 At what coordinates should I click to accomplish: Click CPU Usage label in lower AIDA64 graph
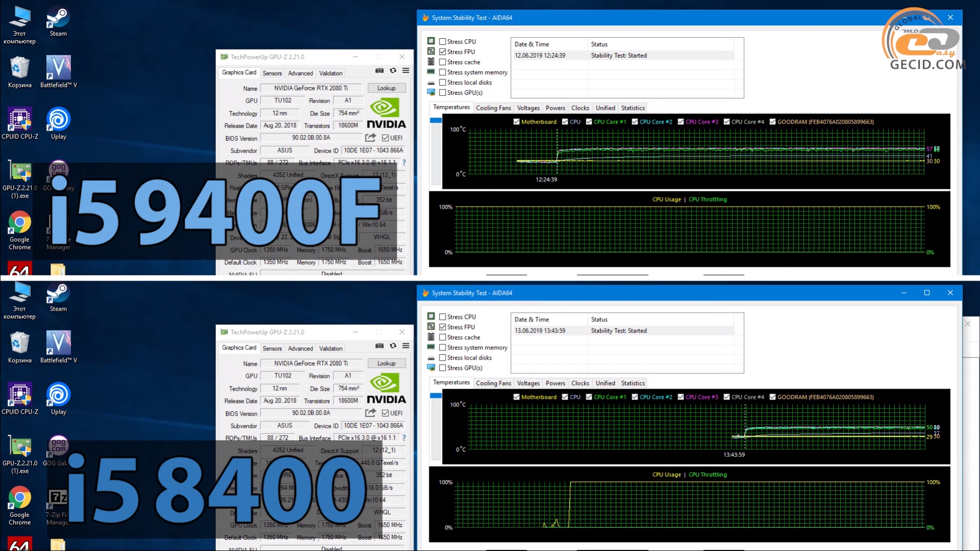666,474
